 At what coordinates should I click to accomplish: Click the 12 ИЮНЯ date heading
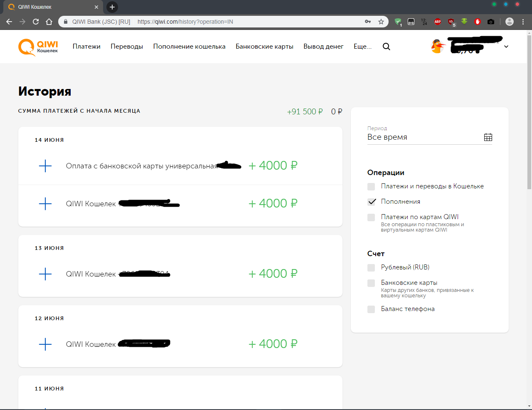pos(49,319)
